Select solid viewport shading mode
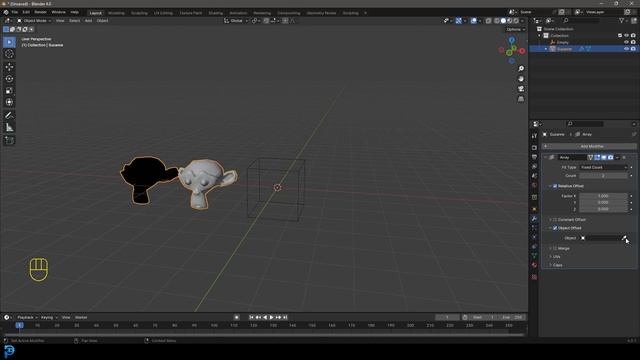640x360 pixels. [503, 21]
